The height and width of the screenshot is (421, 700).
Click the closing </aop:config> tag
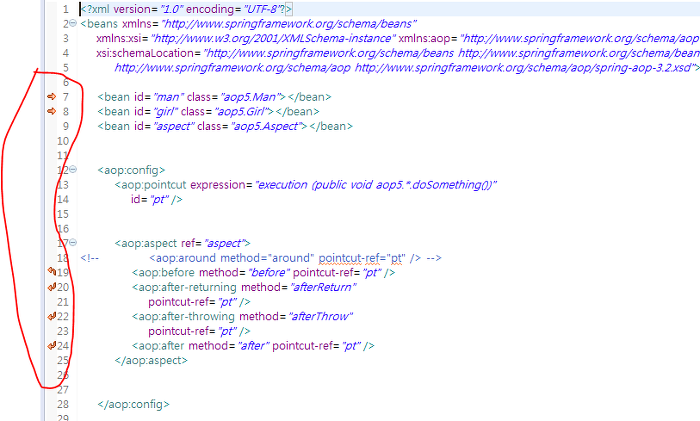pyautogui.click(x=133, y=404)
